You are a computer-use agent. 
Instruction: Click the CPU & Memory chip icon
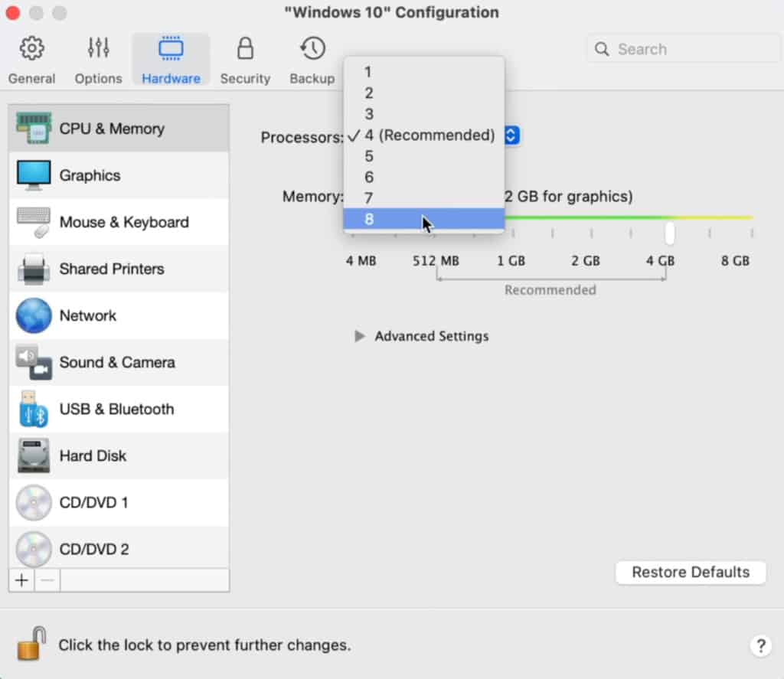[34, 129]
